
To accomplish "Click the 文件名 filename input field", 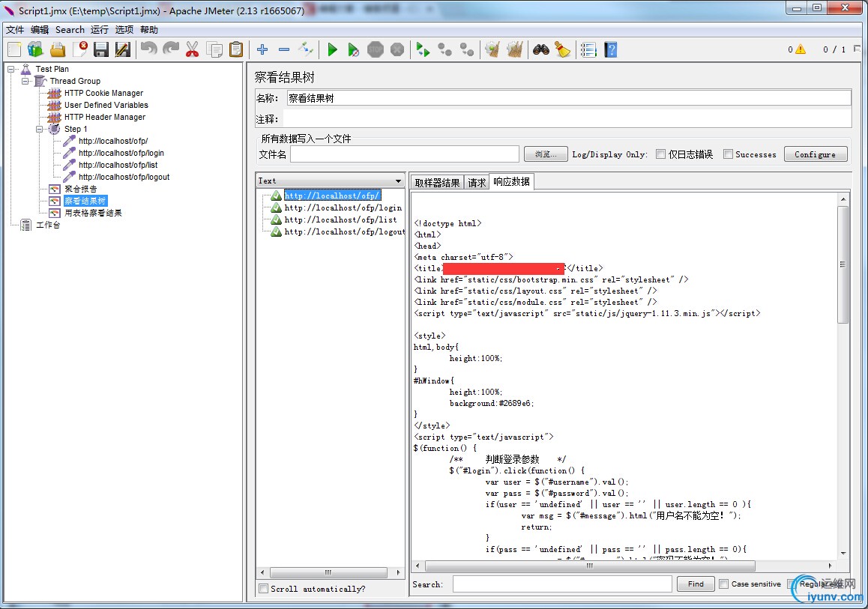I will 405,154.
